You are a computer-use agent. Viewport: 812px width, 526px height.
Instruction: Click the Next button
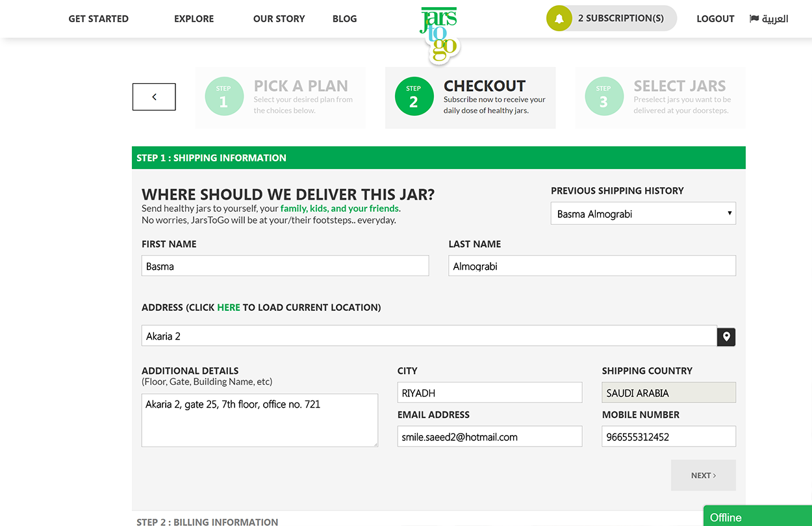[x=704, y=475]
